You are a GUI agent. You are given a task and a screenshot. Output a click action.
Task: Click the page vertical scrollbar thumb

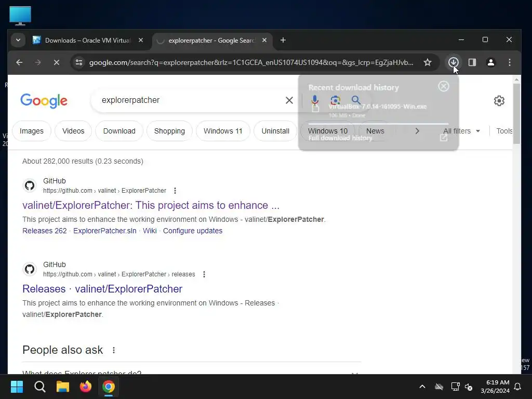coord(516,114)
